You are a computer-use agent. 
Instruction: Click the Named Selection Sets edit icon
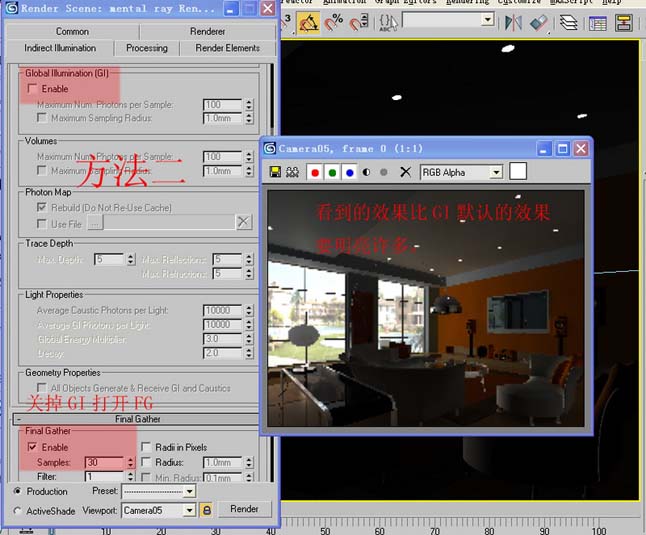pyautogui.click(x=388, y=22)
